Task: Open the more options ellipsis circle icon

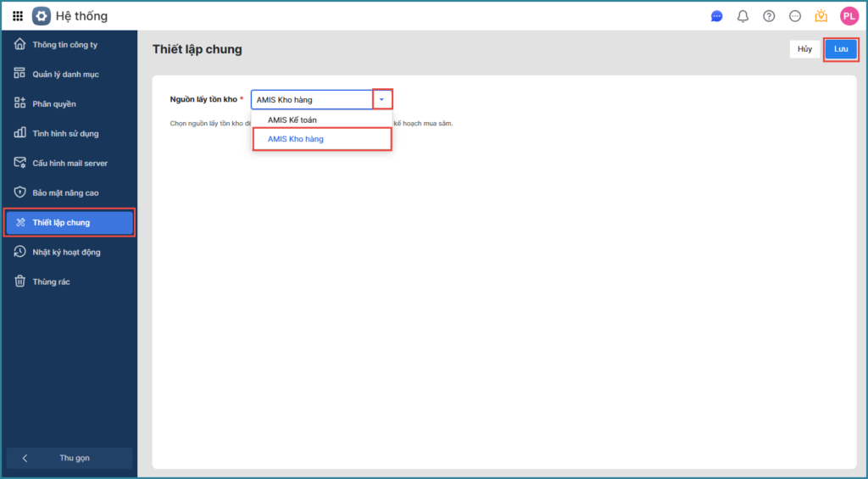Action: pos(795,16)
